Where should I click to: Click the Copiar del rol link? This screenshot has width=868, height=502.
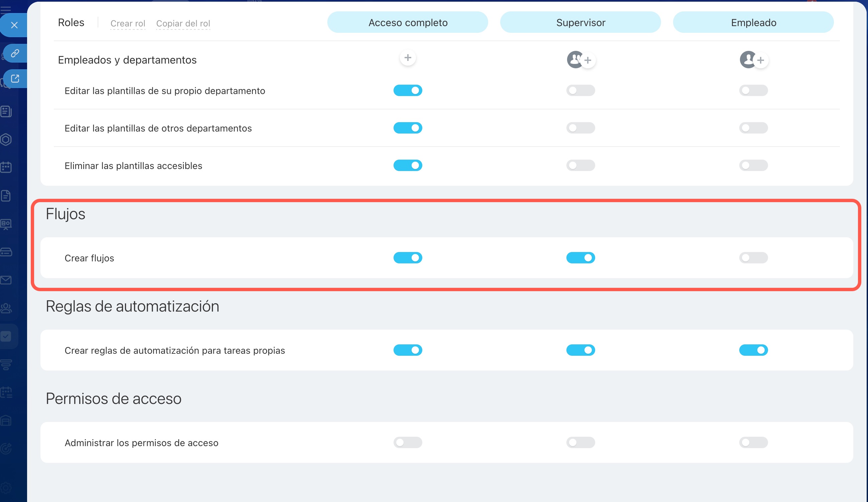183,23
